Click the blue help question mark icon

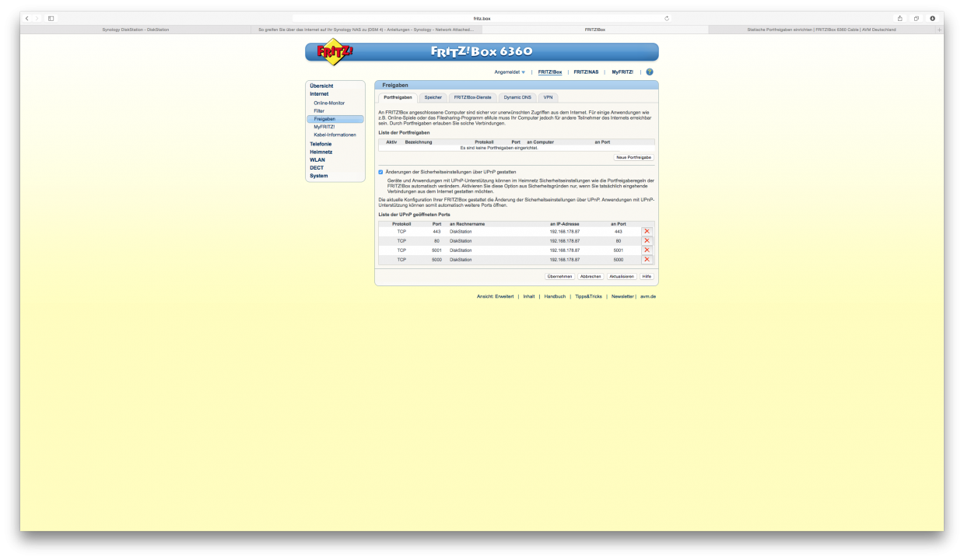[650, 72]
